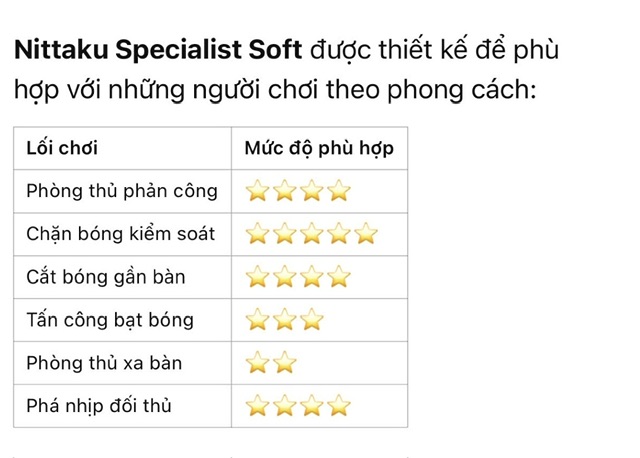Click the 'Phòng thủ phản công' row label
This screenshot has height=458, width=640.
122,191
